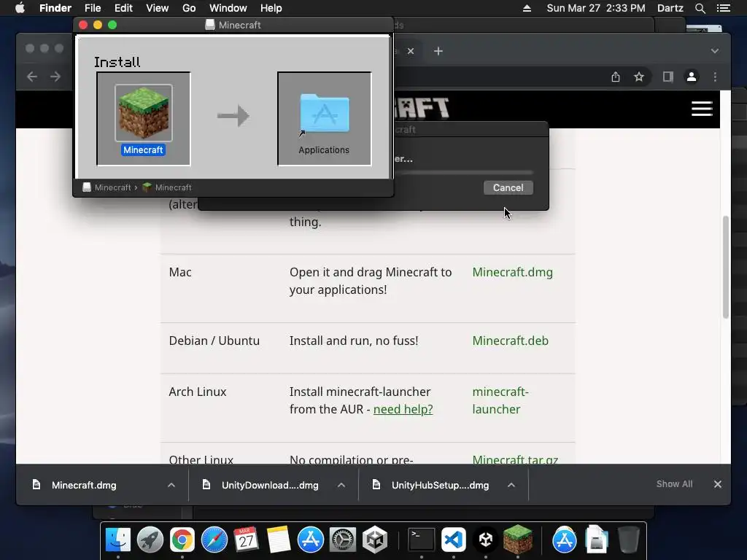
Task: Open Google Chrome from the Dock
Action: [182, 540]
